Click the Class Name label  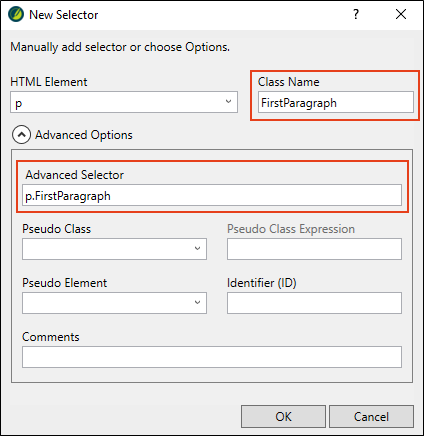(x=289, y=82)
